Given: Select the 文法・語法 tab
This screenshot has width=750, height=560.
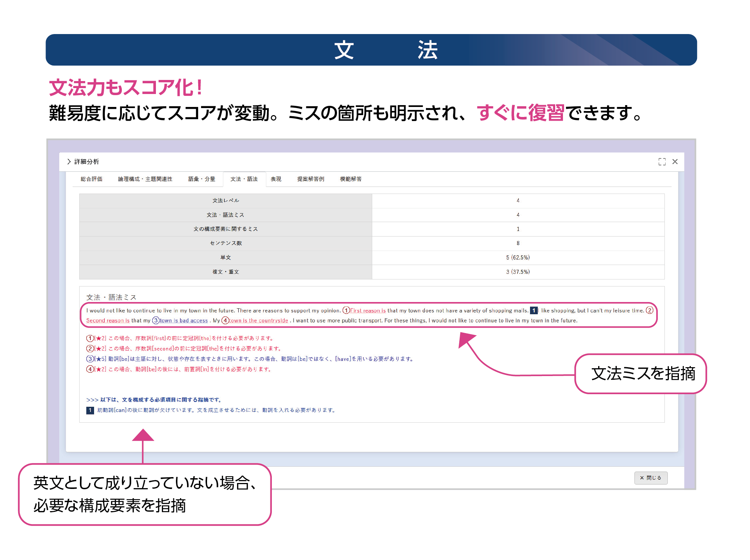Looking at the screenshot, I should click(244, 179).
